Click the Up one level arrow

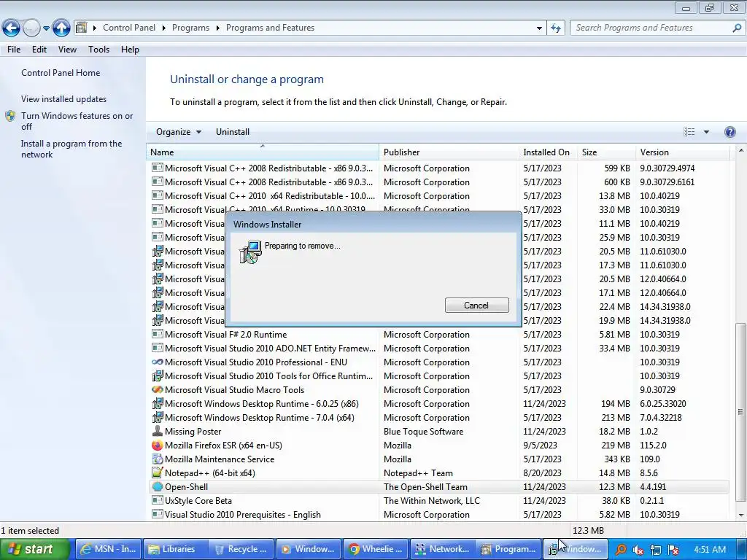[61, 28]
